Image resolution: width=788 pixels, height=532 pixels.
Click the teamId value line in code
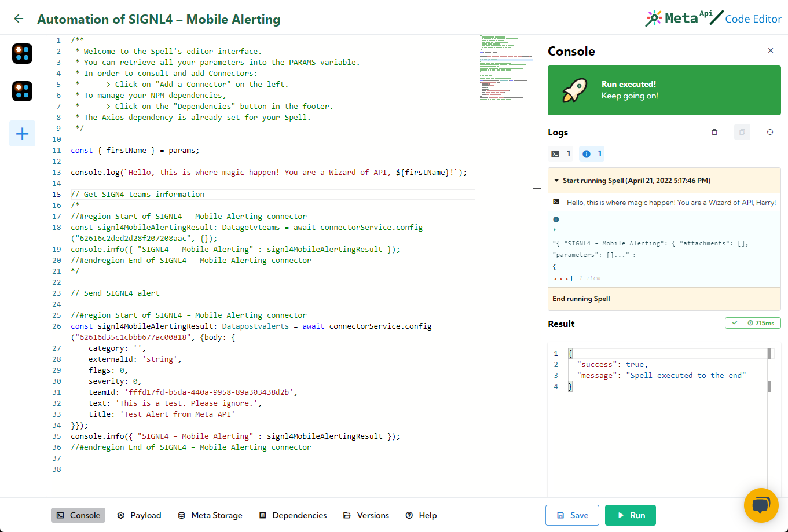click(193, 392)
